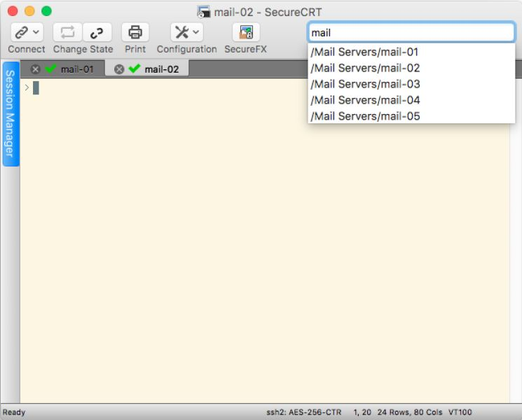Screen dimensions: 522x420
Task: Click the 'Connect' toolbar label
Action: click(x=27, y=49)
